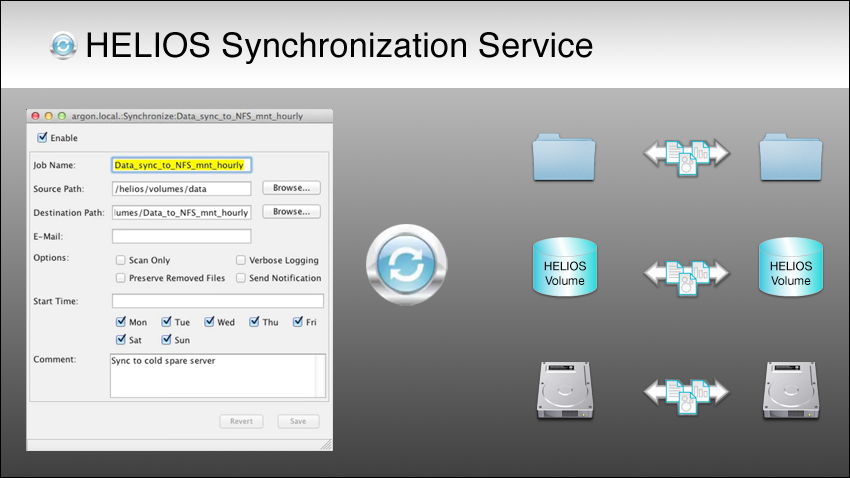850x478 pixels.
Task: Uncheck the Tue day checkbox
Action: click(166, 322)
